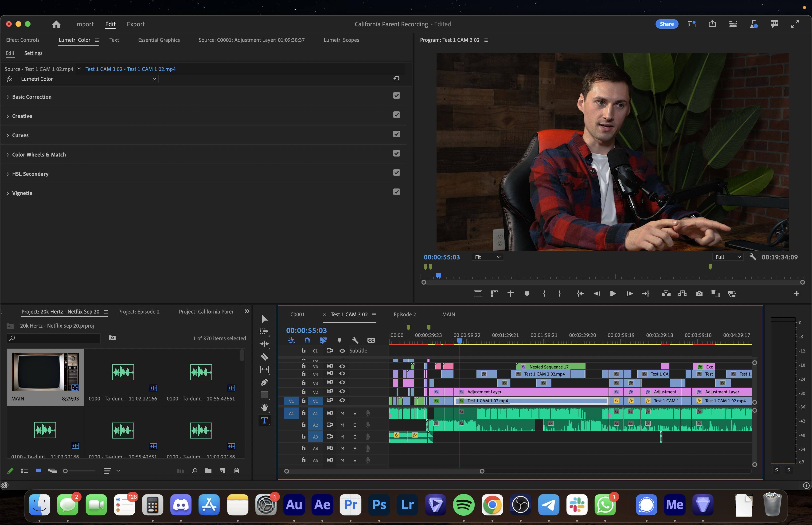Select the Track Select Forward tool

click(x=264, y=331)
